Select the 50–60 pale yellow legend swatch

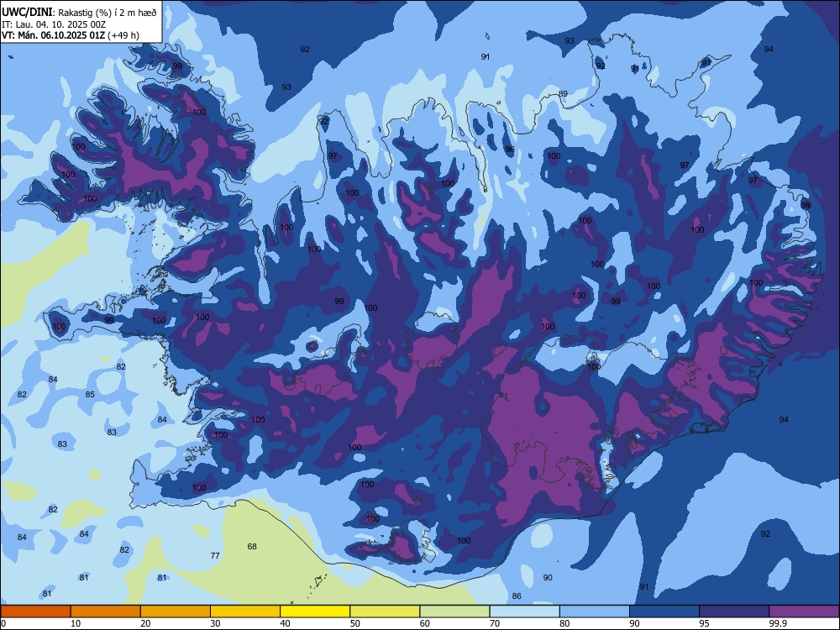click(x=386, y=612)
